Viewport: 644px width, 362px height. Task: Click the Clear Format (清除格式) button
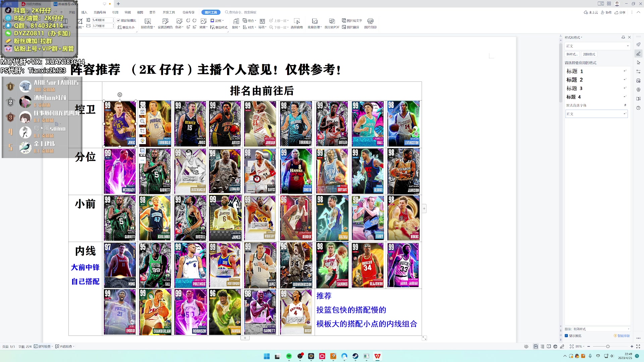click(x=589, y=54)
